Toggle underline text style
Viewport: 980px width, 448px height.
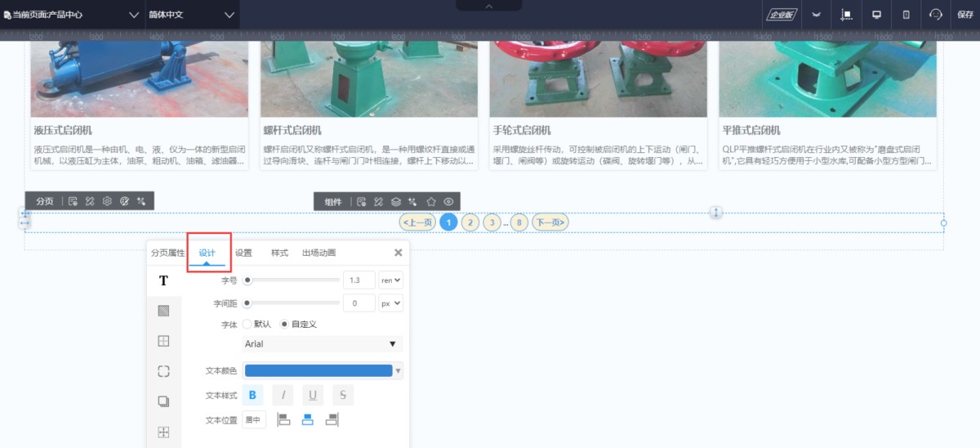[x=312, y=396]
